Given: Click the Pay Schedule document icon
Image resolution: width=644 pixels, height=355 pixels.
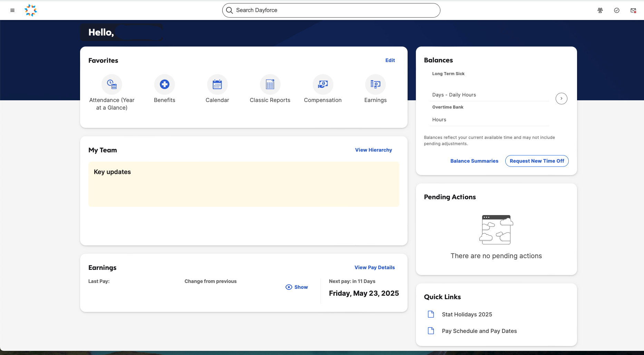Looking at the screenshot, I should (431, 331).
